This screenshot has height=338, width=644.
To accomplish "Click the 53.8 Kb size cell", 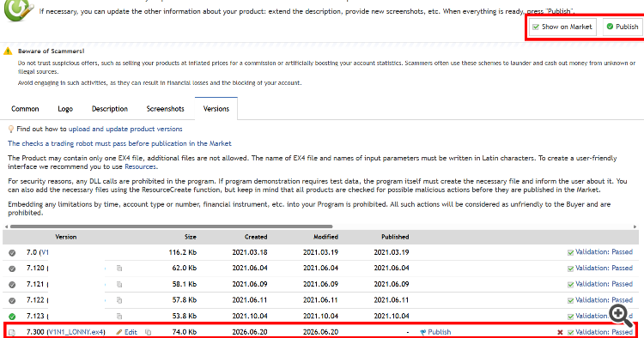I will point(184,317).
